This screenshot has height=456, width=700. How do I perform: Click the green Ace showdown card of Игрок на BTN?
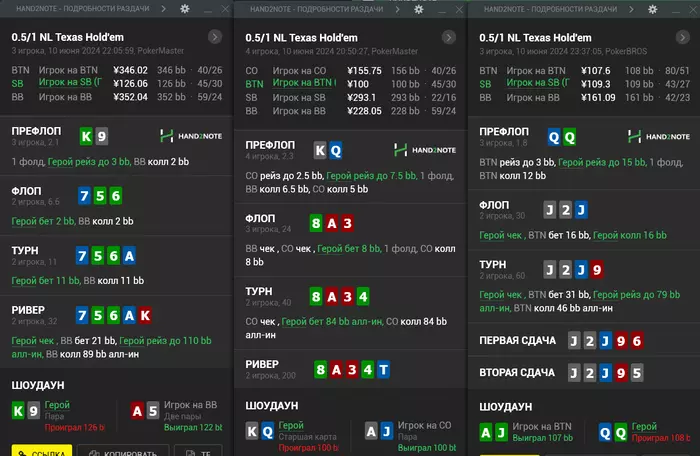point(486,432)
